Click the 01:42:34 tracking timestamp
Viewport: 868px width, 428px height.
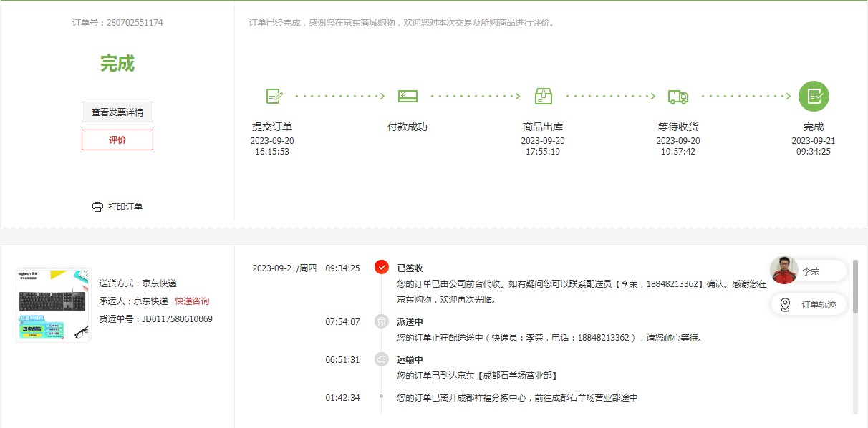coord(342,398)
